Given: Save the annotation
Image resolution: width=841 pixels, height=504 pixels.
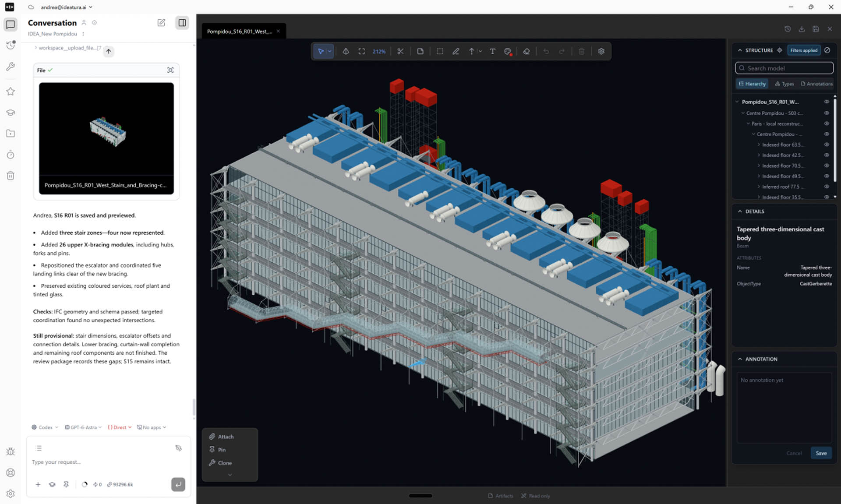Looking at the screenshot, I should (x=821, y=453).
